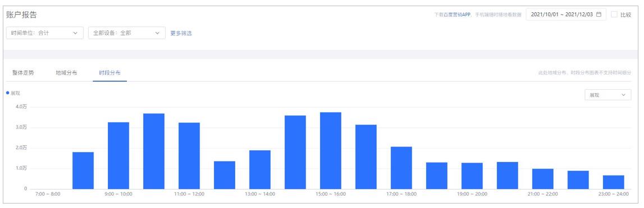Click the bar for 21:00 ~ 22:00
Image resolution: width=644 pixels, height=208 pixels.
pos(543,179)
